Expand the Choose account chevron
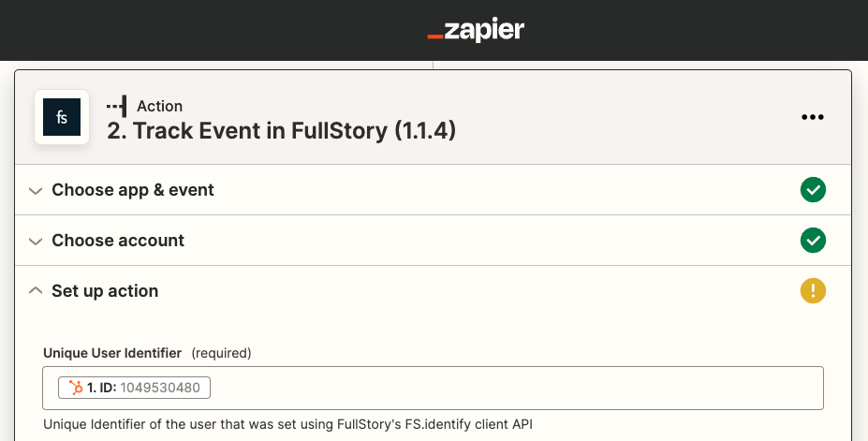This screenshot has height=441, width=868. [36, 242]
